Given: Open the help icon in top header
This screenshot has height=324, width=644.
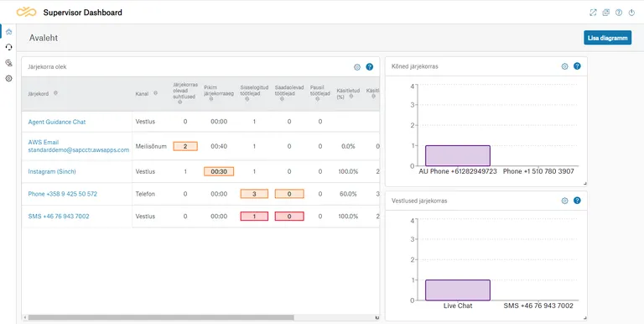Looking at the screenshot, I should (619, 13).
